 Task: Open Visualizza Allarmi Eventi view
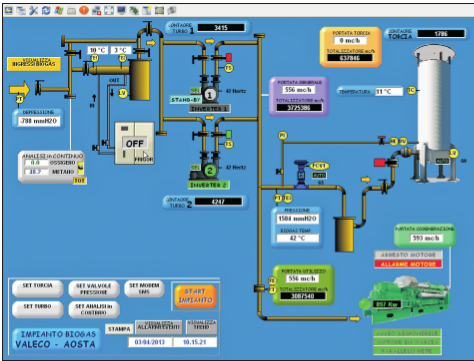tap(159, 327)
